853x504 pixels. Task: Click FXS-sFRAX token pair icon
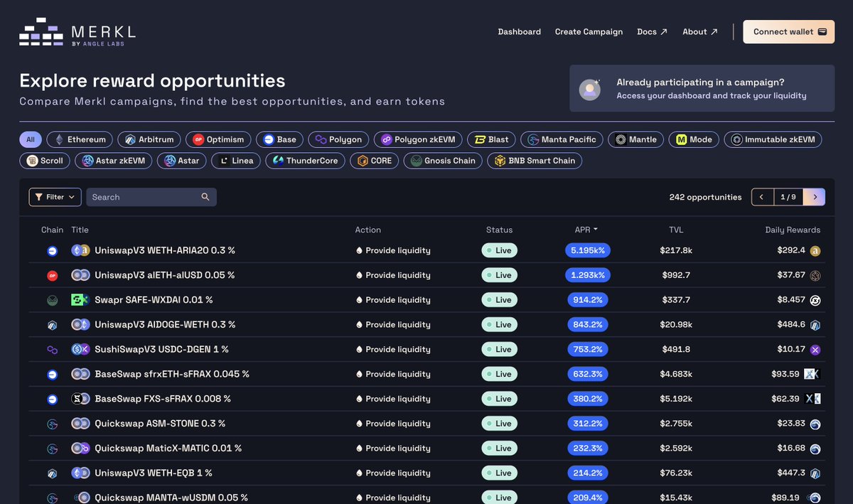[80, 399]
